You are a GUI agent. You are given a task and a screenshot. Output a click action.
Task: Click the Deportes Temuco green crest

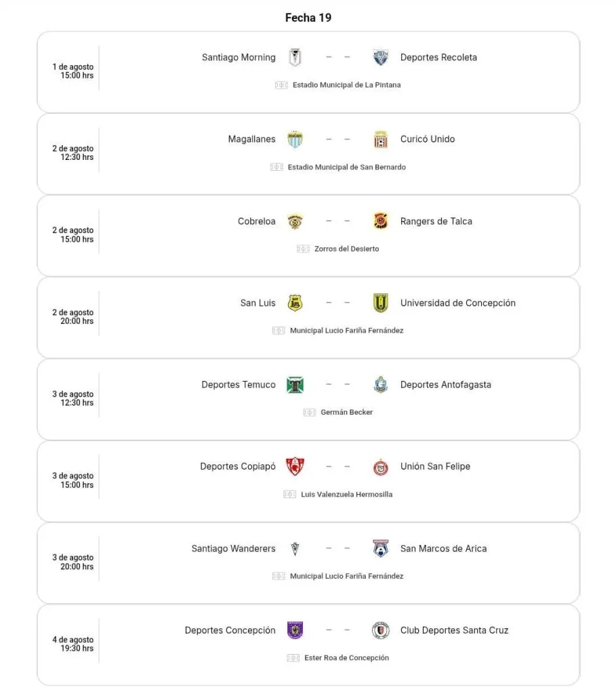click(x=295, y=385)
